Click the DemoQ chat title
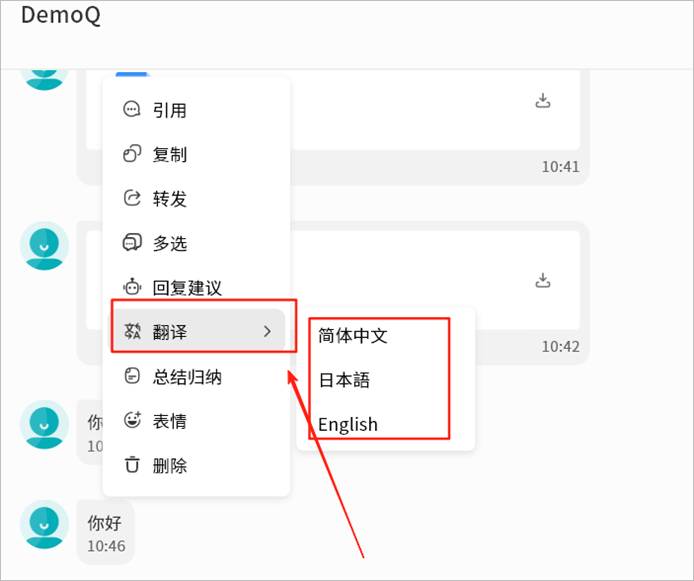The width and height of the screenshot is (694, 581). pyautogui.click(x=61, y=16)
